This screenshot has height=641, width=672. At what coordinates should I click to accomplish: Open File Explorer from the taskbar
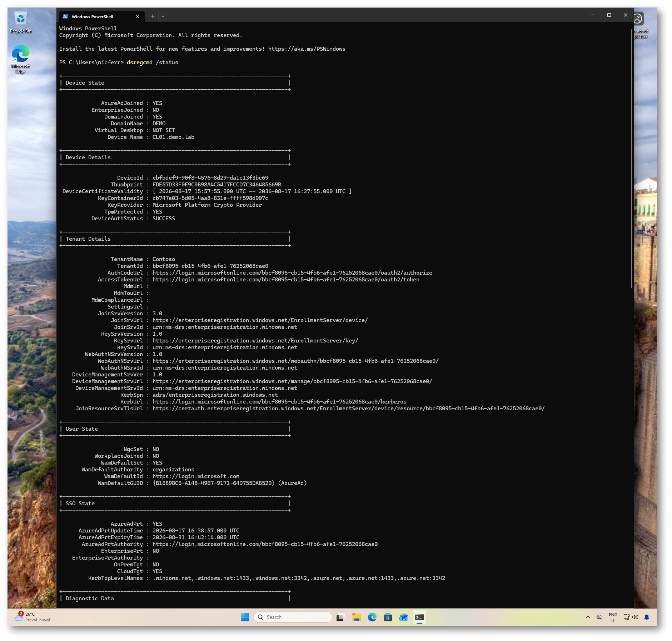point(356,617)
